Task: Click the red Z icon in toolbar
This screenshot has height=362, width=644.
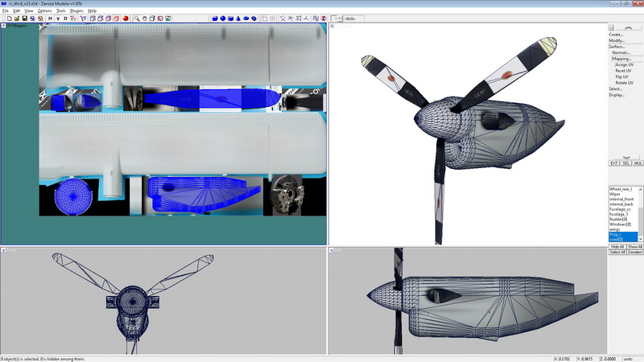Action: tap(323, 18)
